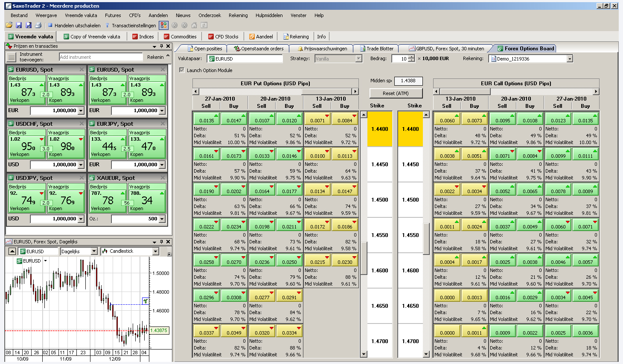Collapse the Rekening column chevron
623x364 pixels.
(168, 56)
